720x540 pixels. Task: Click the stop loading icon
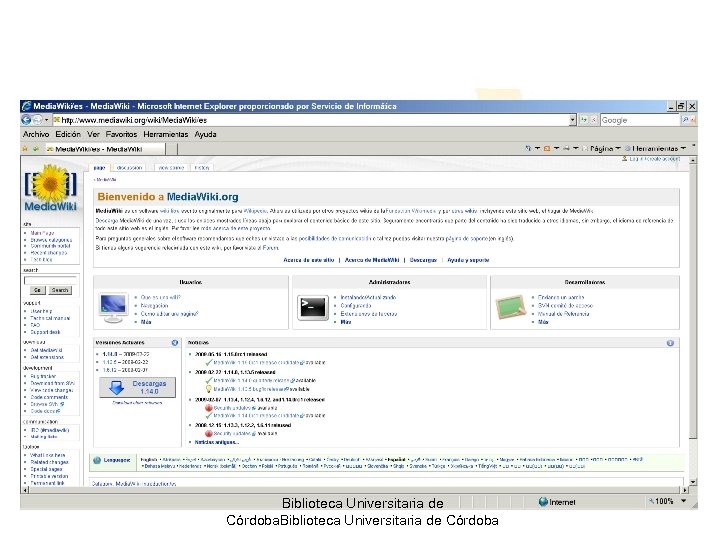tap(594, 120)
